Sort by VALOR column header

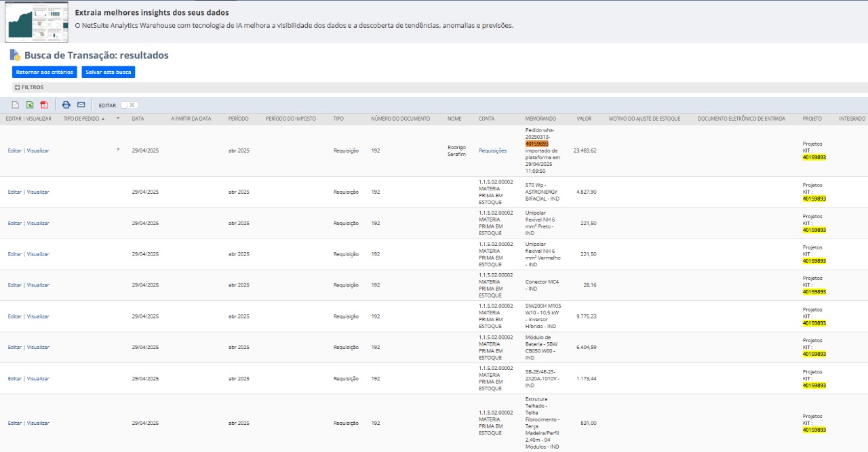click(584, 119)
